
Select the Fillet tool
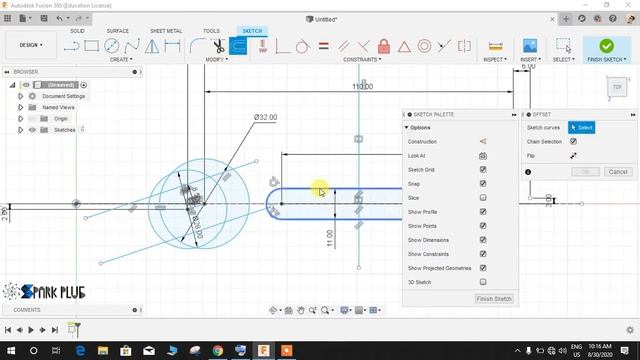(198, 46)
